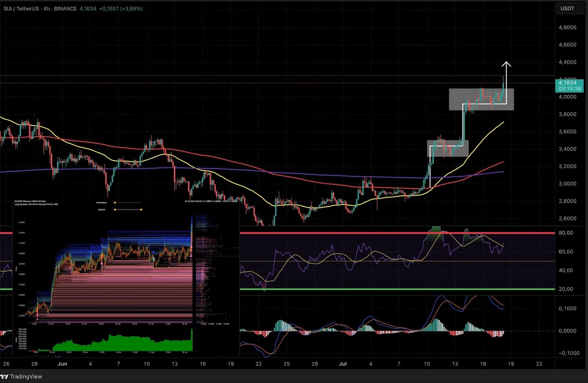Click the Jul label on time axis
Screen dimensions: 588x383
click(x=343, y=364)
